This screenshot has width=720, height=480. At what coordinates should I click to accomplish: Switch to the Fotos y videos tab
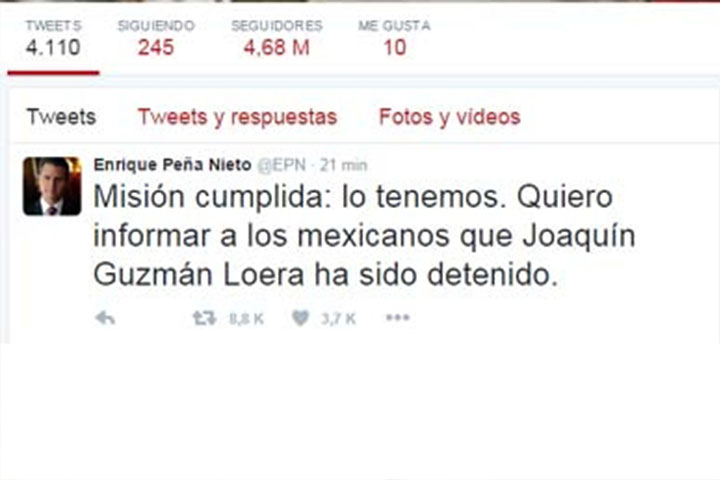pos(450,117)
